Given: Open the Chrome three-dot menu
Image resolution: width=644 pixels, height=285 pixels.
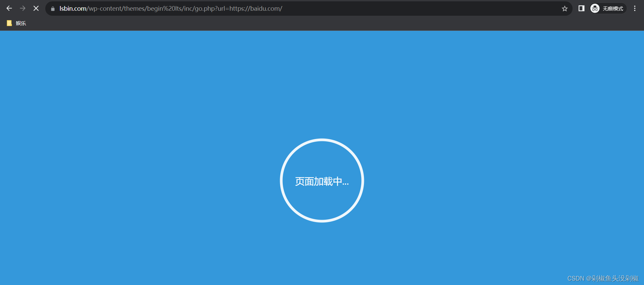Looking at the screenshot, I should point(635,8).
